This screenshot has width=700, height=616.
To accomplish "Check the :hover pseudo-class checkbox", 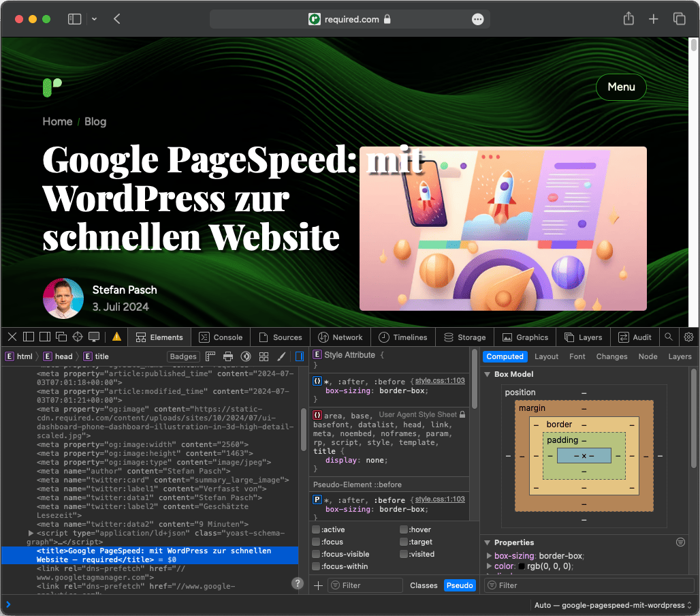I will click(404, 530).
